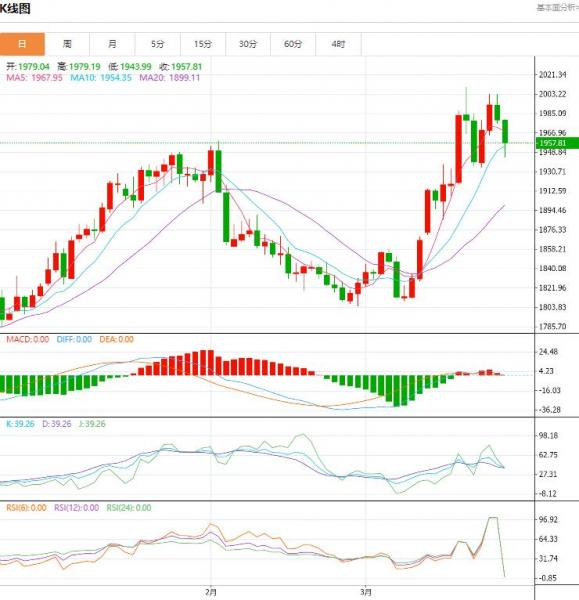This screenshot has height=600, width=579.
Task: Switch to the monthly 月 tab
Action: pos(113,44)
